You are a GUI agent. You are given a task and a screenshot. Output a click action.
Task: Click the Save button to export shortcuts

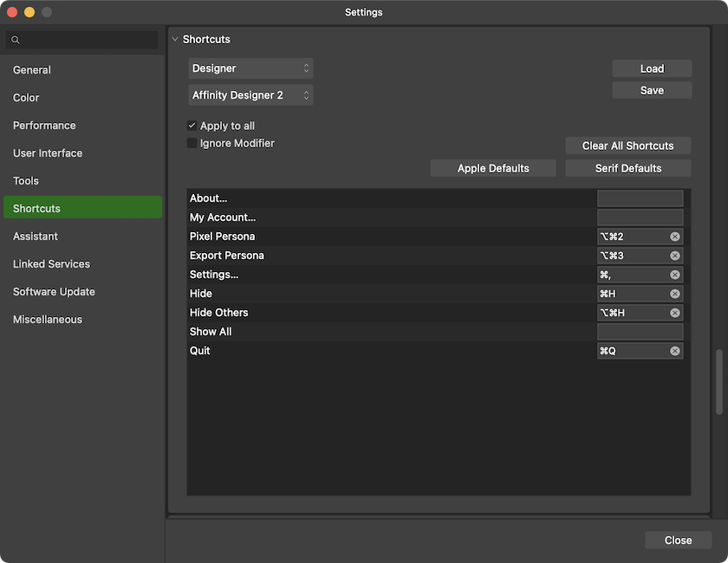pyautogui.click(x=652, y=89)
